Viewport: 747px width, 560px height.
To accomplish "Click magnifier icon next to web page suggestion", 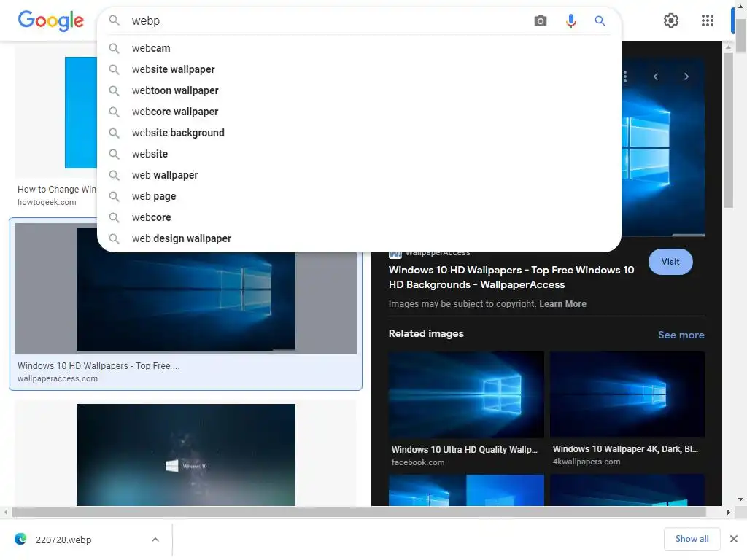I will click(114, 196).
